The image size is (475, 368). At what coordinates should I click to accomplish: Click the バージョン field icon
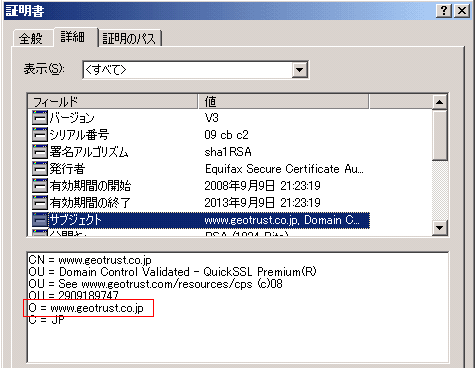coord(40,118)
